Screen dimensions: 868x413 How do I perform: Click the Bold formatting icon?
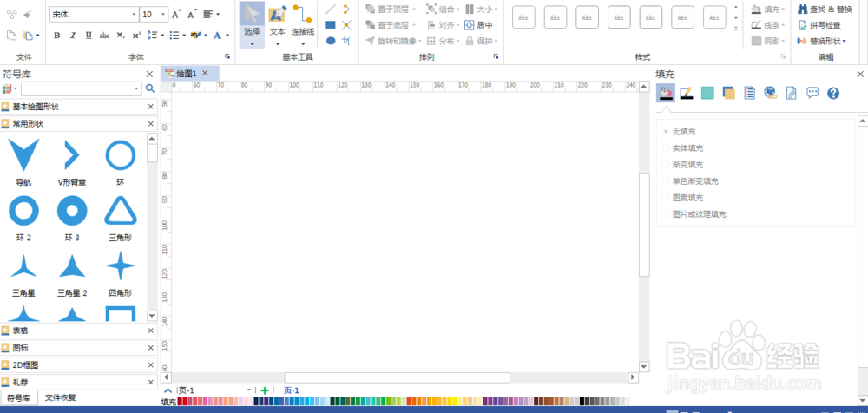[56, 36]
